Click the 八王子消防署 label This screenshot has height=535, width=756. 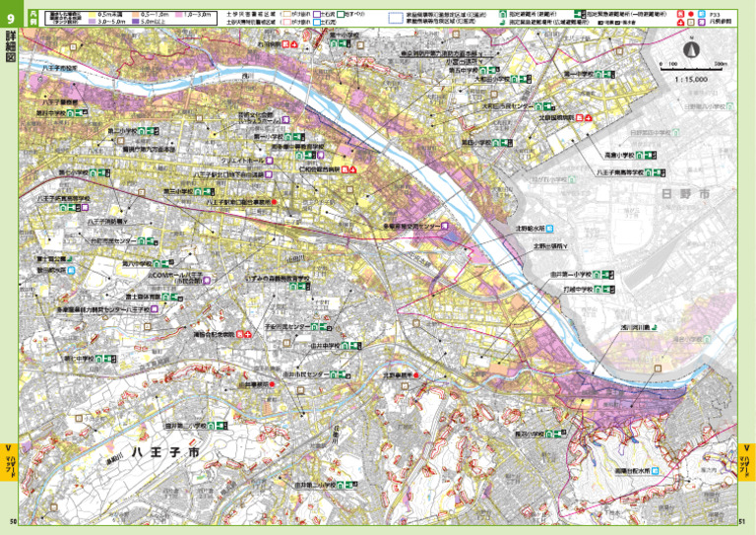tap(103, 223)
